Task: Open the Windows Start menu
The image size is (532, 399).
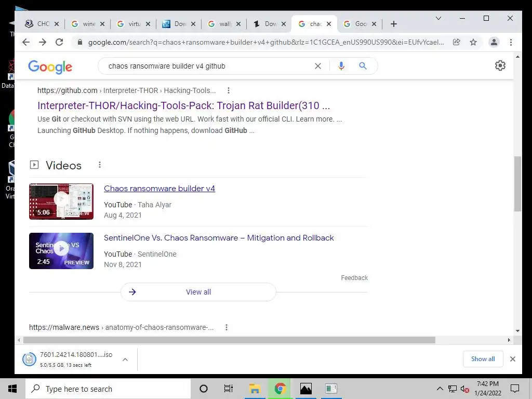Action: click(12, 389)
